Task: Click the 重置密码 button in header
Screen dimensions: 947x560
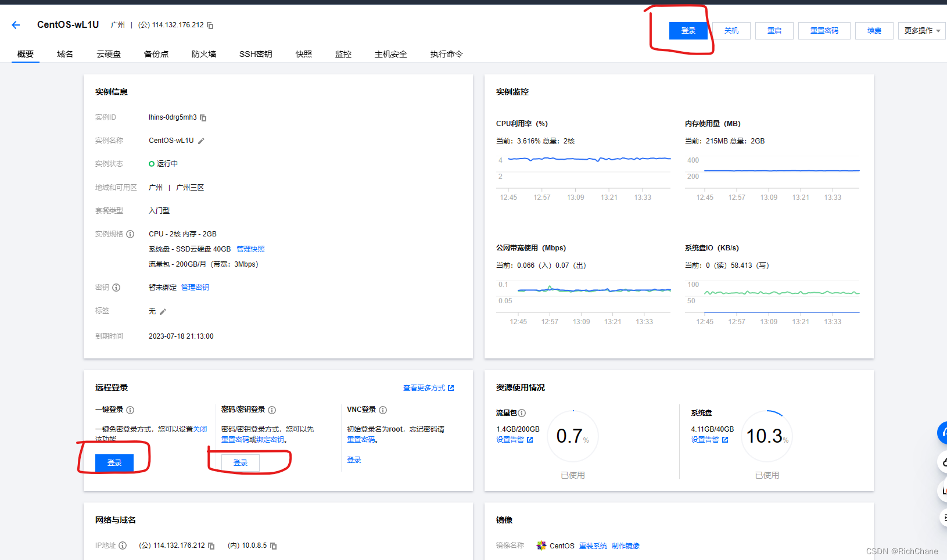Action: tap(824, 31)
